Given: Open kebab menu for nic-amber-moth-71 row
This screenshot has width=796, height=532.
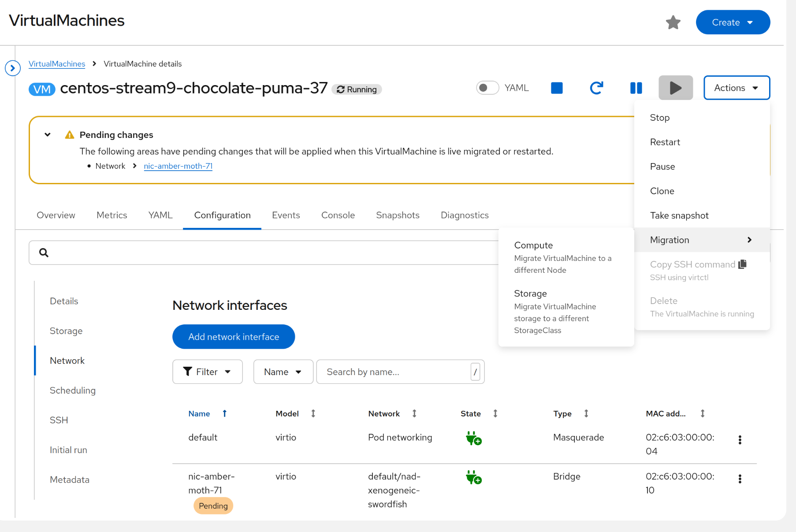Looking at the screenshot, I should pyautogui.click(x=740, y=479).
